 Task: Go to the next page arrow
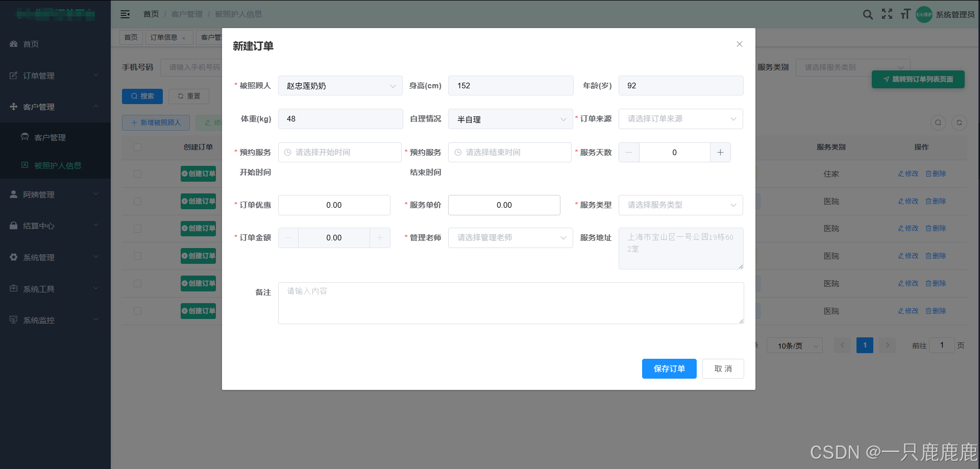point(888,345)
